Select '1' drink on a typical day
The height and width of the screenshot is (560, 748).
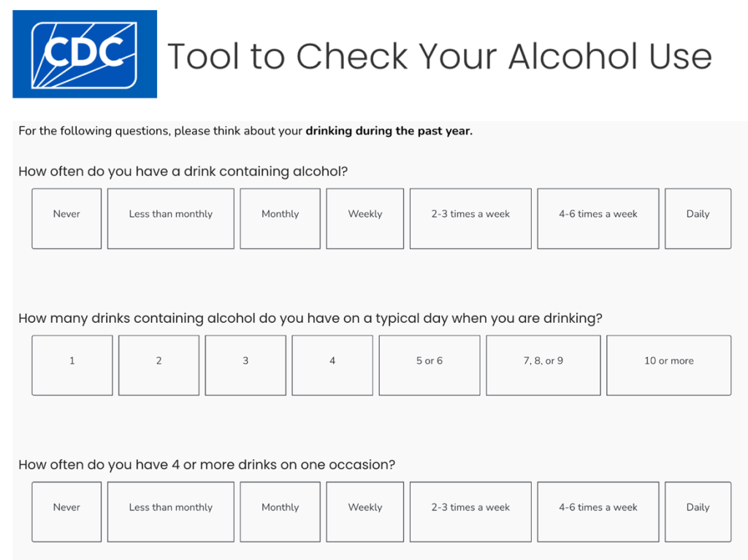tap(72, 365)
